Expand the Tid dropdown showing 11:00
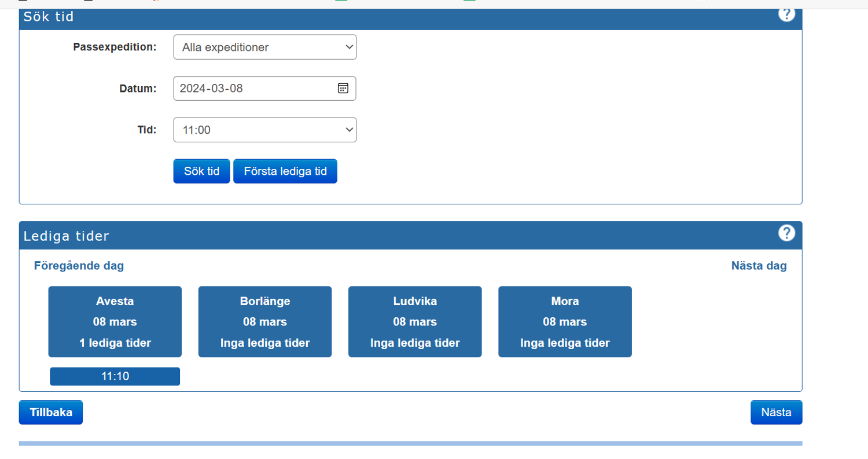Viewport: 868px width, 459px height. 264,130
